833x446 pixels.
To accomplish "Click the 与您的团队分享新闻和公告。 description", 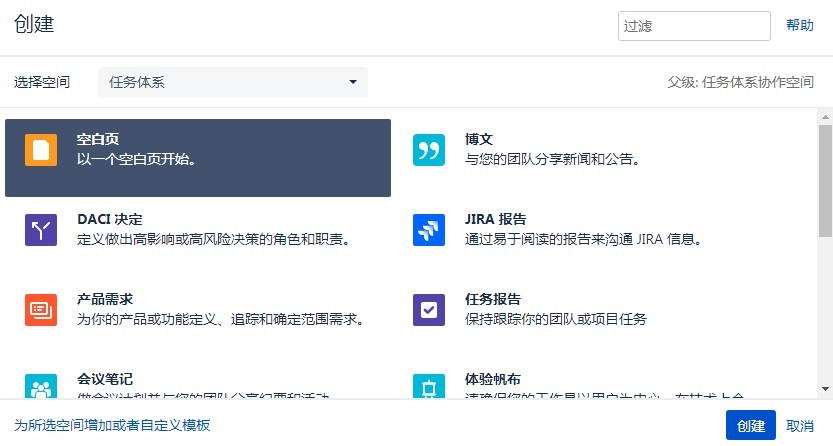I will coord(552,159).
